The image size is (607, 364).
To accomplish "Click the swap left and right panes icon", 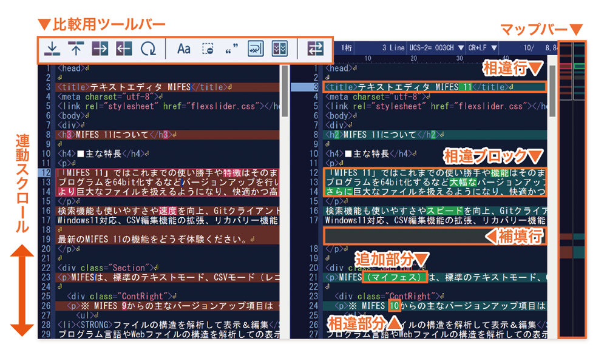I will 316,49.
